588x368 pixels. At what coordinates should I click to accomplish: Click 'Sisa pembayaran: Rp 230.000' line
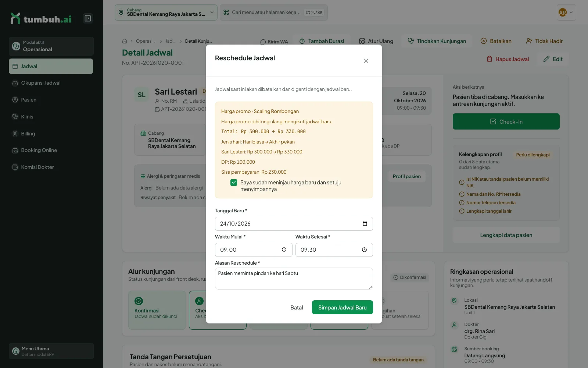point(254,172)
